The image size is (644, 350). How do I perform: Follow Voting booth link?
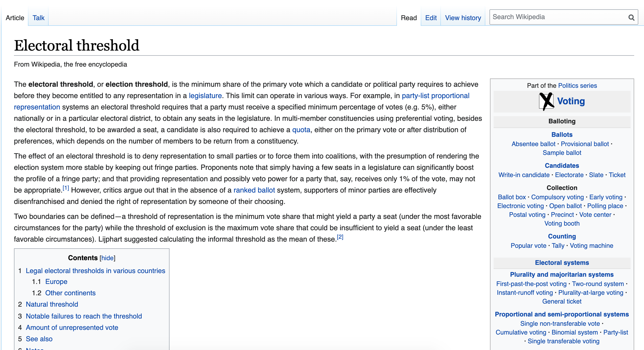(x=562, y=224)
